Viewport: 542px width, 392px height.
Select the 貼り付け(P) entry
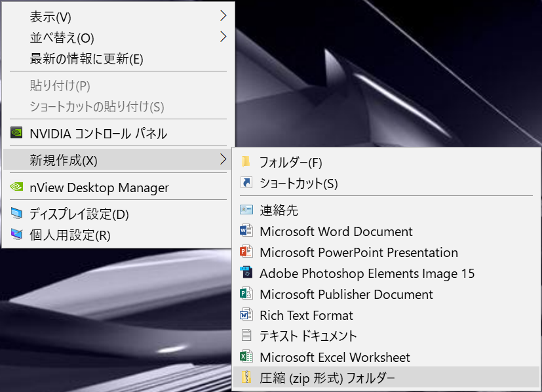click(x=118, y=85)
